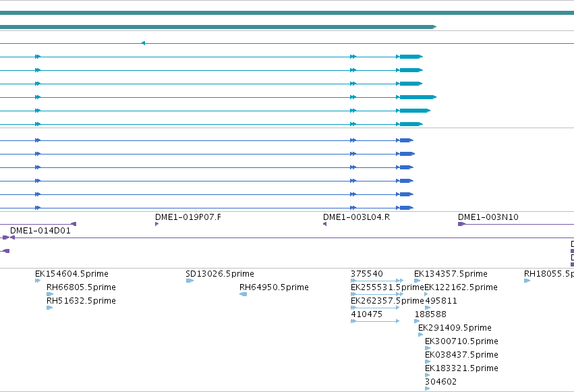
Task: Select the DME1-014D01 feature label
Action: click(40, 231)
